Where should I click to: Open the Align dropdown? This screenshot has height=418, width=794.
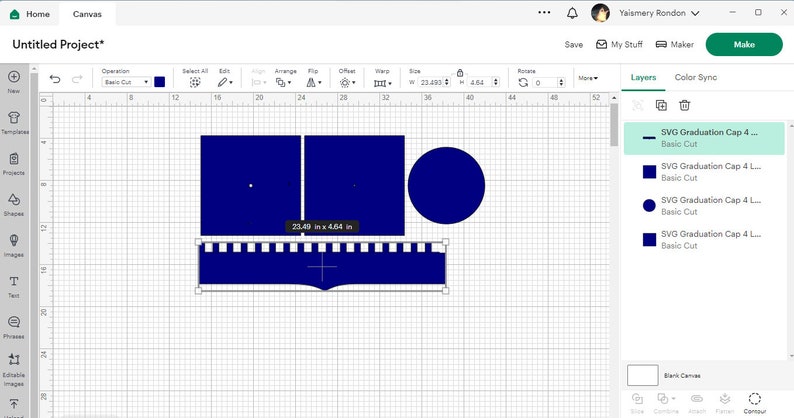(259, 82)
